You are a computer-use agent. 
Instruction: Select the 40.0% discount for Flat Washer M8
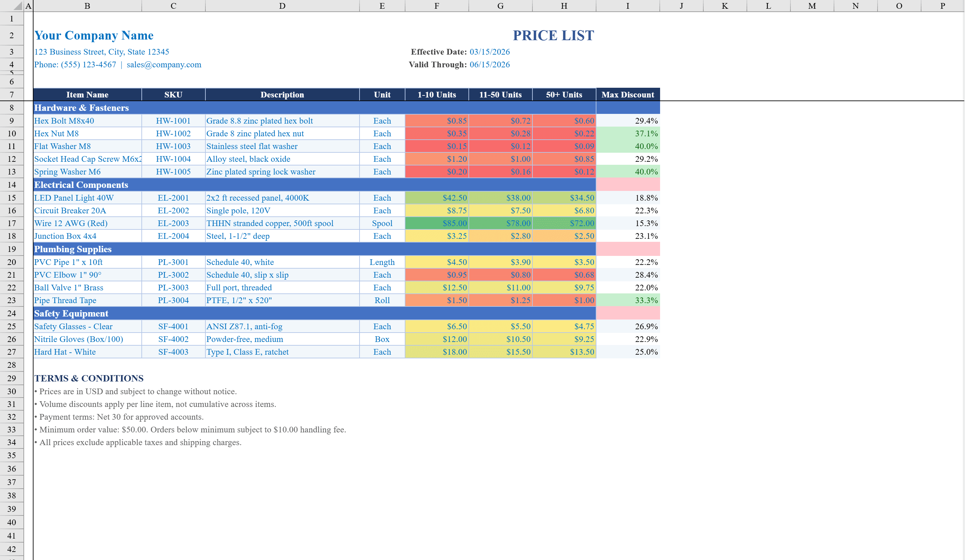point(628,146)
